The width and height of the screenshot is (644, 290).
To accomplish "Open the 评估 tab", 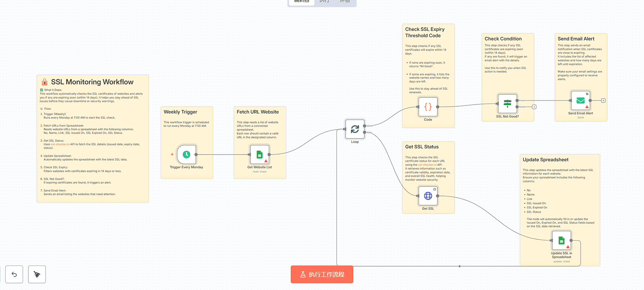I will click(x=345, y=2).
